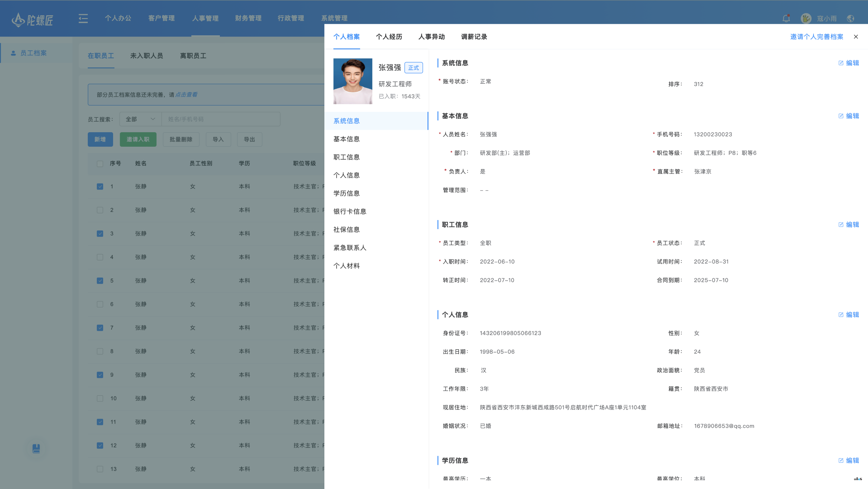Uncheck row 3 checkbox

(x=100, y=233)
